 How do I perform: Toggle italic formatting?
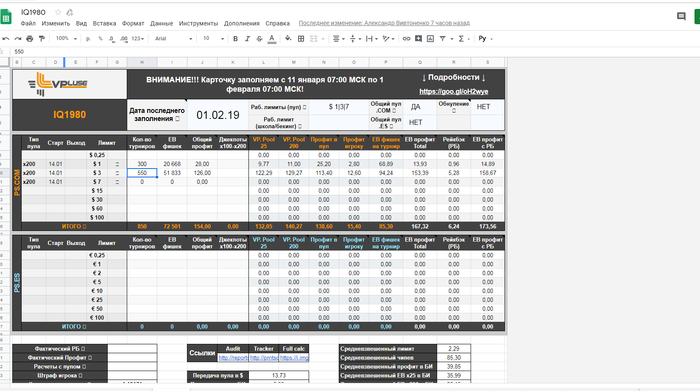(247, 39)
